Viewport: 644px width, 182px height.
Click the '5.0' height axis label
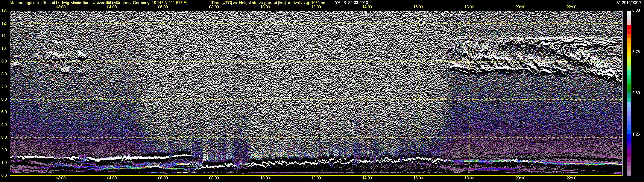coord(4,112)
